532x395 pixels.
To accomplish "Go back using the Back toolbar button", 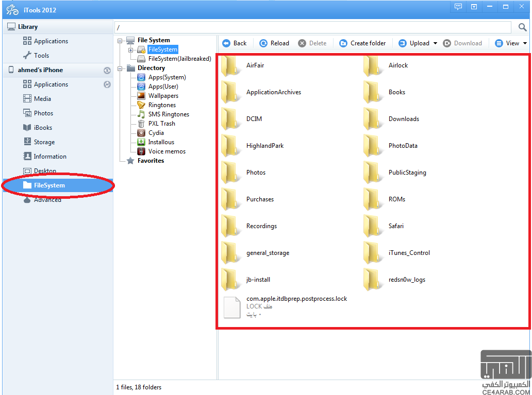I will click(235, 43).
